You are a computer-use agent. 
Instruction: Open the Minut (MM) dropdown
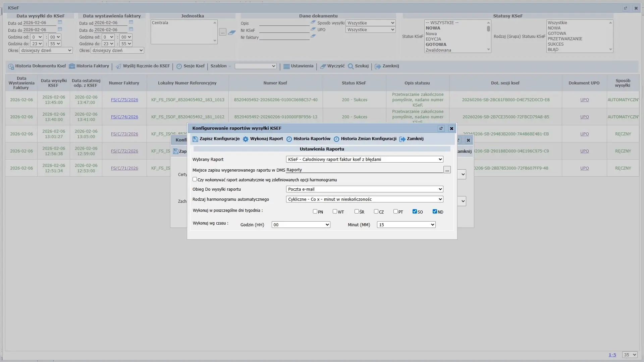(x=406, y=225)
